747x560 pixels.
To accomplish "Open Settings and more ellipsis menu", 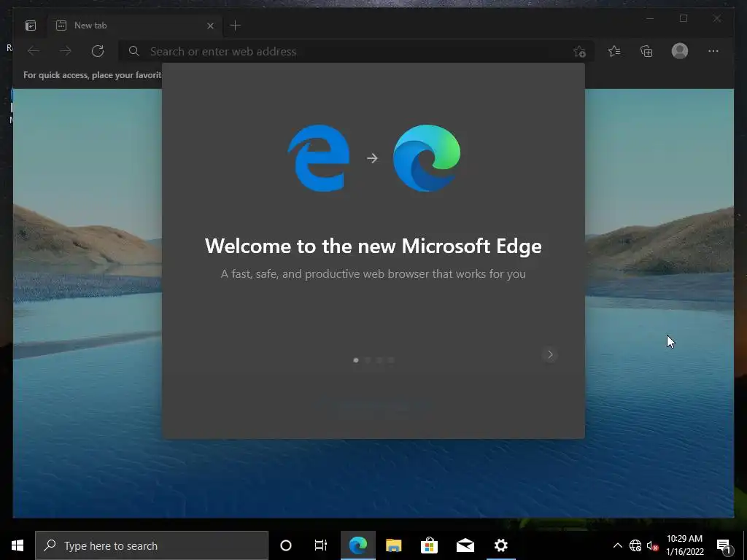I will (x=713, y=51).
